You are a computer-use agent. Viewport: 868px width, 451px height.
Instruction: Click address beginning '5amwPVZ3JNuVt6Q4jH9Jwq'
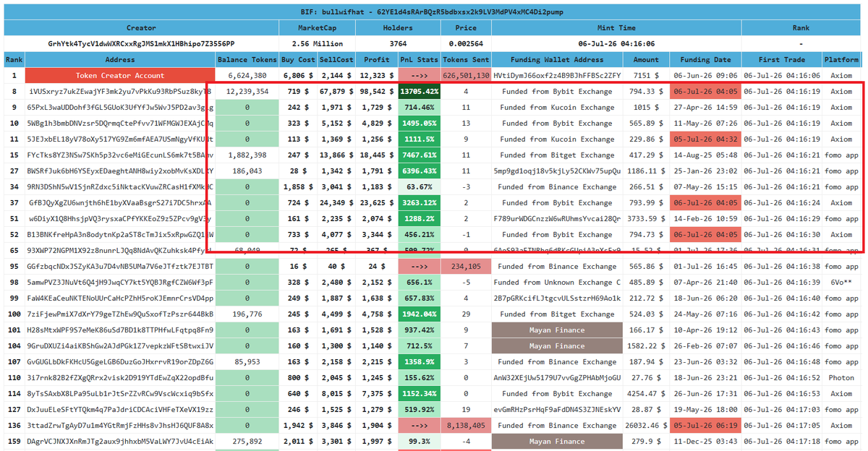pyautogui.click(x=120, y=282)
